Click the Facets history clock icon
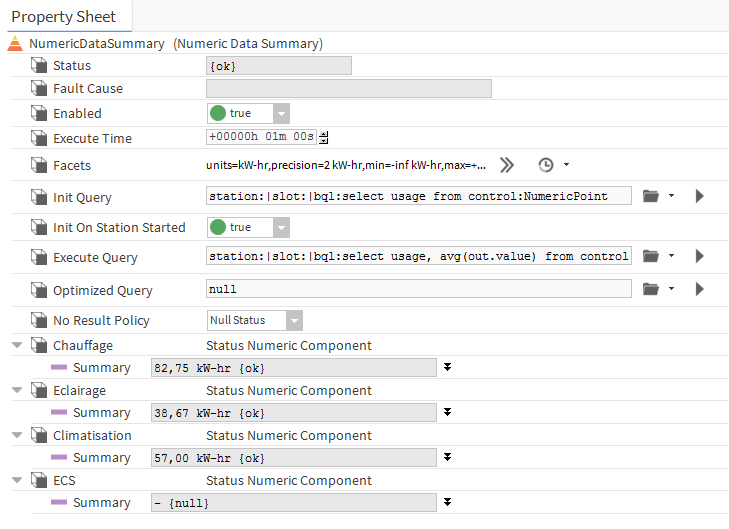Screen dimensions: 729x529 pos(546,165)
